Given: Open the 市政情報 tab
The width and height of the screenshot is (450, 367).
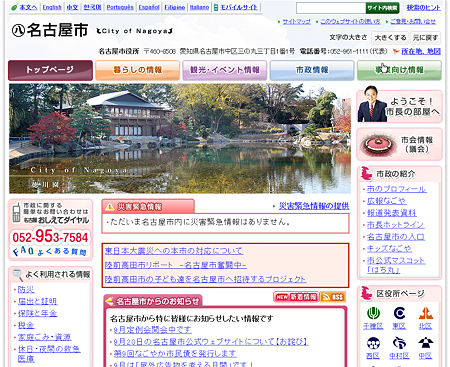Looking at the screenshot, I should coord(312,70).
